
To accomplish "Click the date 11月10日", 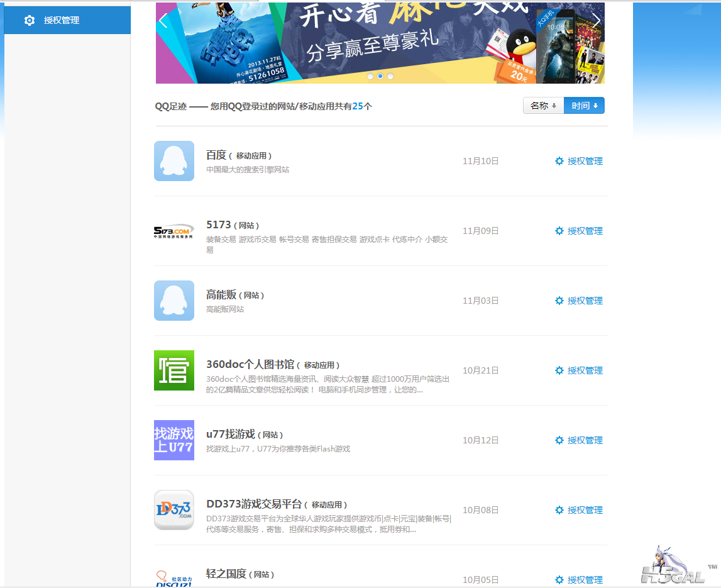I will point(480,161).
